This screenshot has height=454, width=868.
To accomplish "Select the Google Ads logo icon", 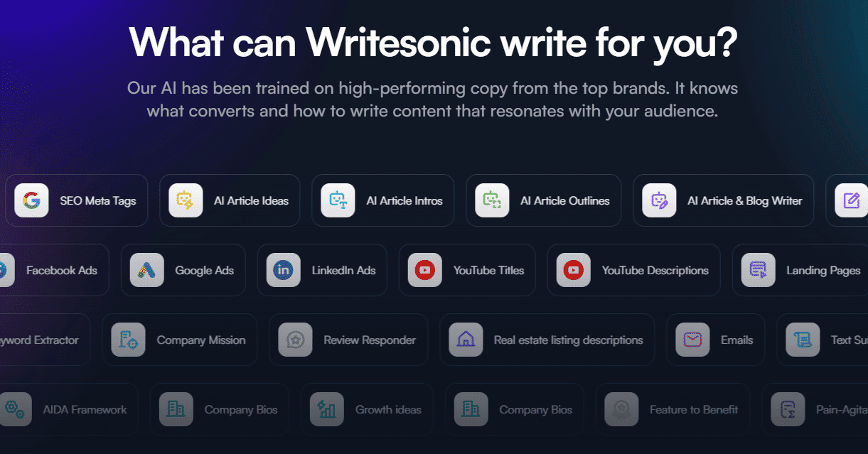I will pos(146,270).
